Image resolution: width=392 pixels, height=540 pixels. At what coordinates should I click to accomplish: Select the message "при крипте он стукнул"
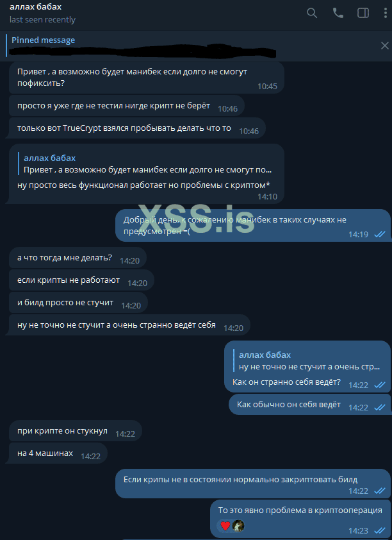coord(76,431)
